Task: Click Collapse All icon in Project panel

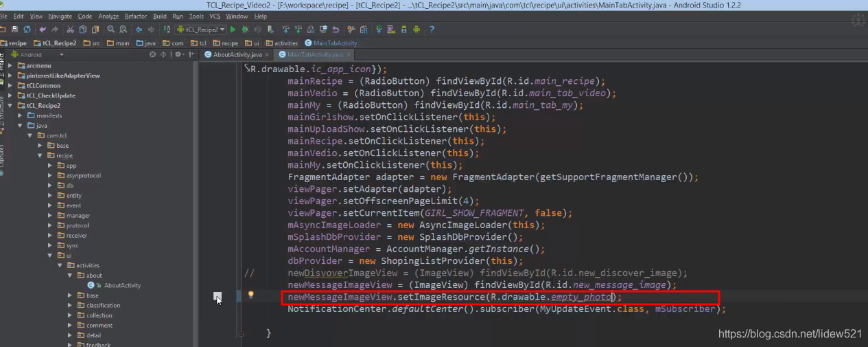Action: [163, 54]
